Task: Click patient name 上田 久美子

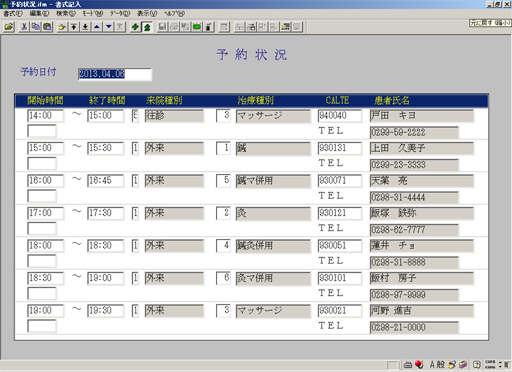Action: (x=422, y=148)
